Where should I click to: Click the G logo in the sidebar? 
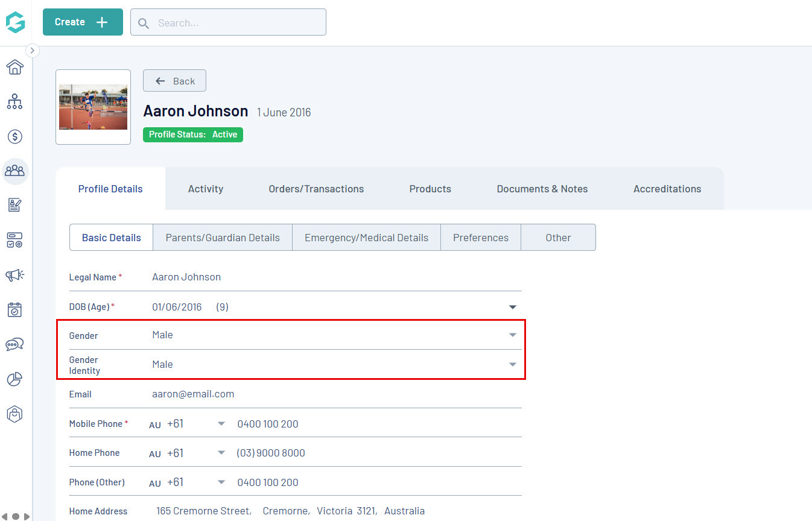[16, 22]
